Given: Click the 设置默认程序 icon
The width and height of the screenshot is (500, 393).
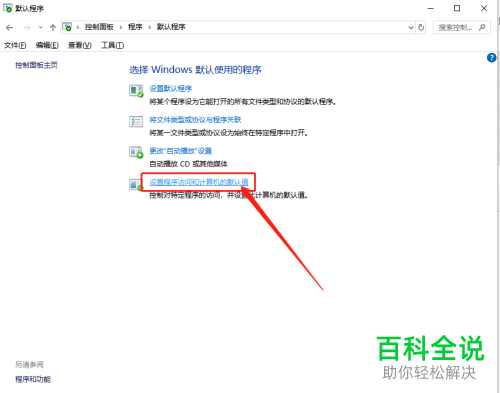Looking at the screenshot, I should (136, 91).
